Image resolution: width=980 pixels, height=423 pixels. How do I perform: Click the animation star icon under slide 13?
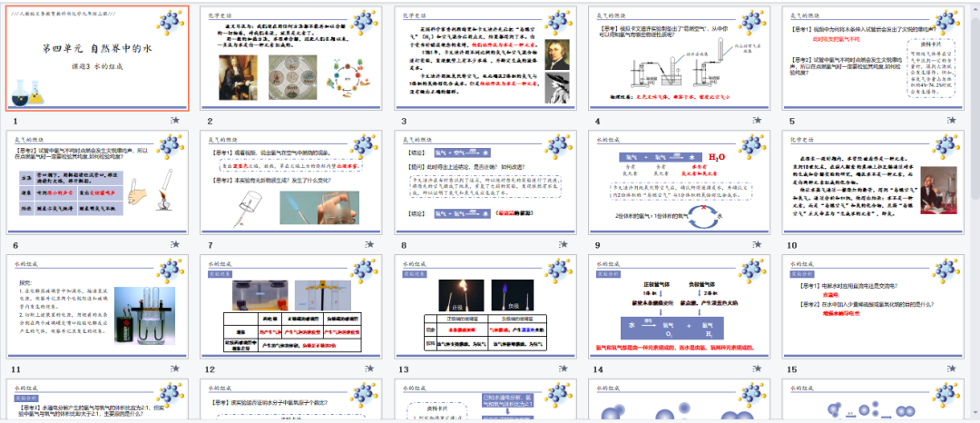pos(564,369)
